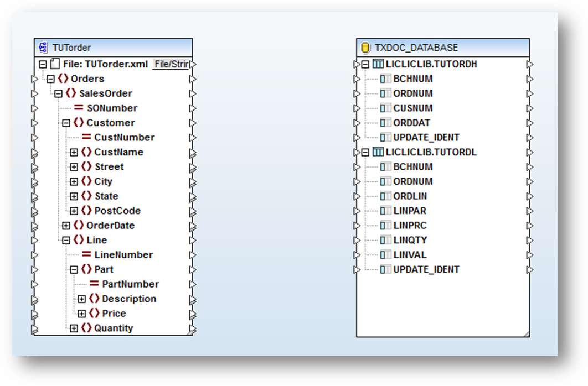This screenshot has height=386, width=588.
Task: Click the TXDOC_DATABASE corner resize grip
Action: coord(526,333)
